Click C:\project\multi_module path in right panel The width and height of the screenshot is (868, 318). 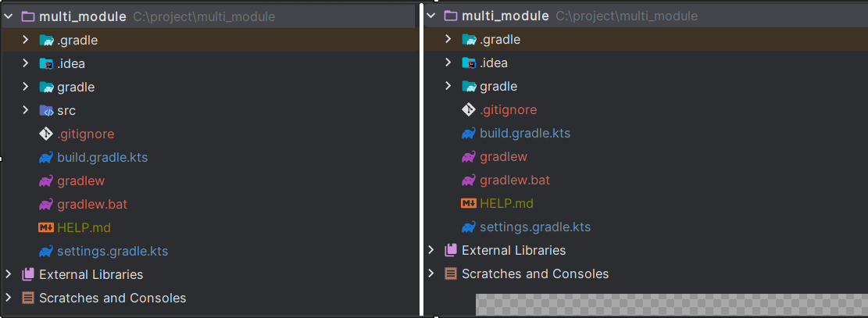pos(627,16)
